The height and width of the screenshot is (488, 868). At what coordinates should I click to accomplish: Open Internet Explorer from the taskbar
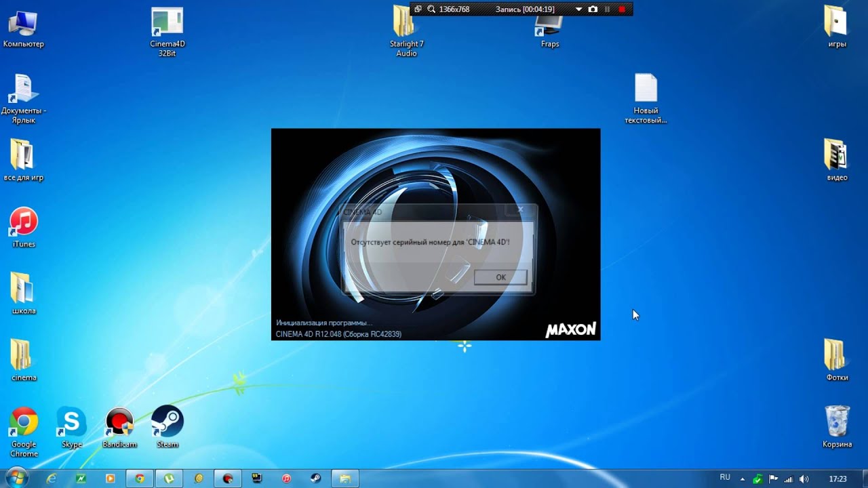tap(52, 479)
